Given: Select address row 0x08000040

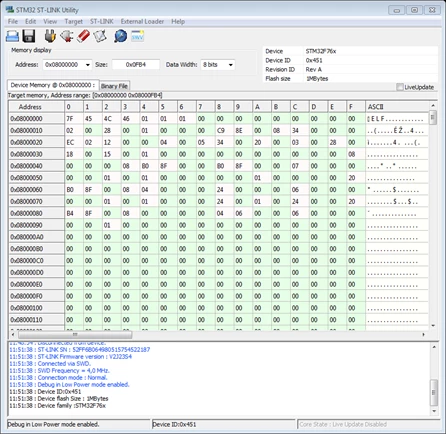Looking at the screenshot, I should tap(36, 166).
